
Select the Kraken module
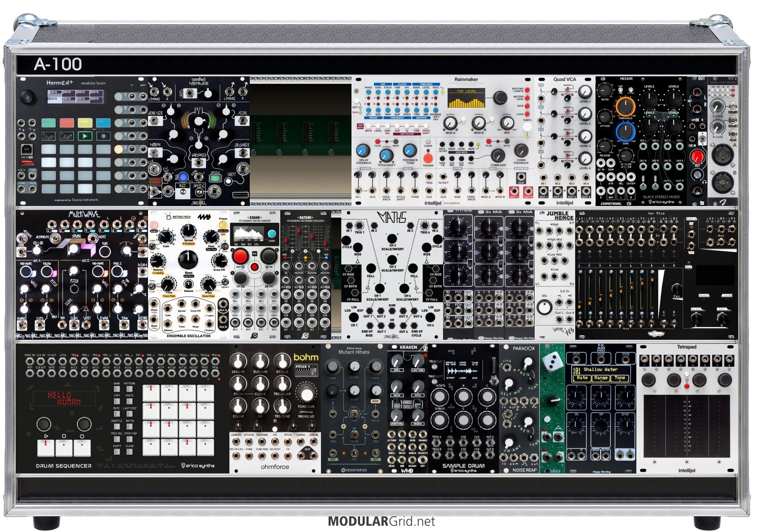407,409
